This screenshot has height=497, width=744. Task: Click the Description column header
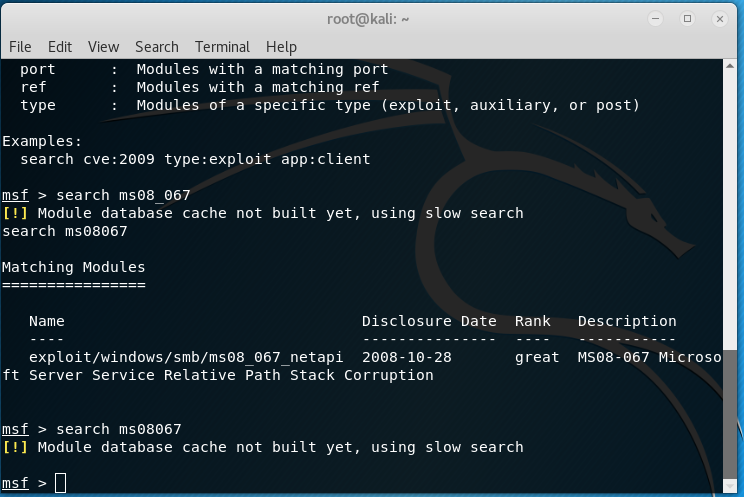(x=627, y=322)
